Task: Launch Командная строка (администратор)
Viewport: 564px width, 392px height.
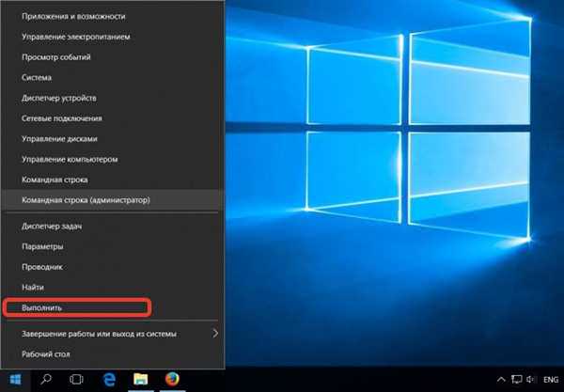Action: coord(113,200)
